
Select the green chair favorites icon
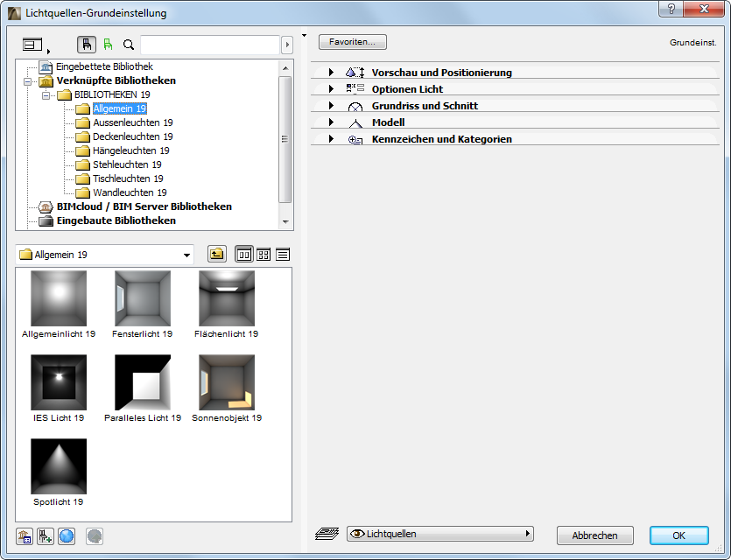(x=109, y=45)
